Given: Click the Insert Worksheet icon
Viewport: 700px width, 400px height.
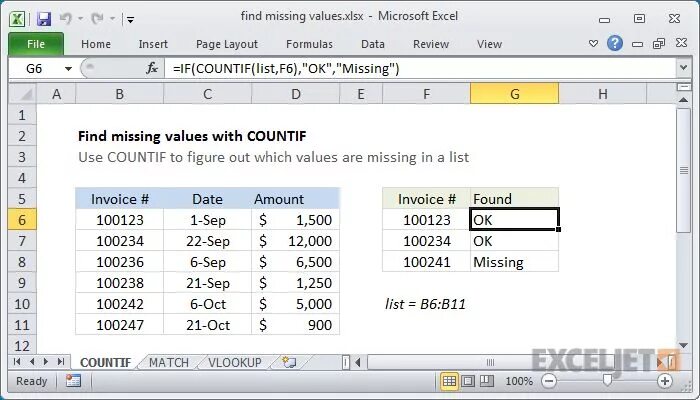Looking at the screenshot, I should coord(289,362).
